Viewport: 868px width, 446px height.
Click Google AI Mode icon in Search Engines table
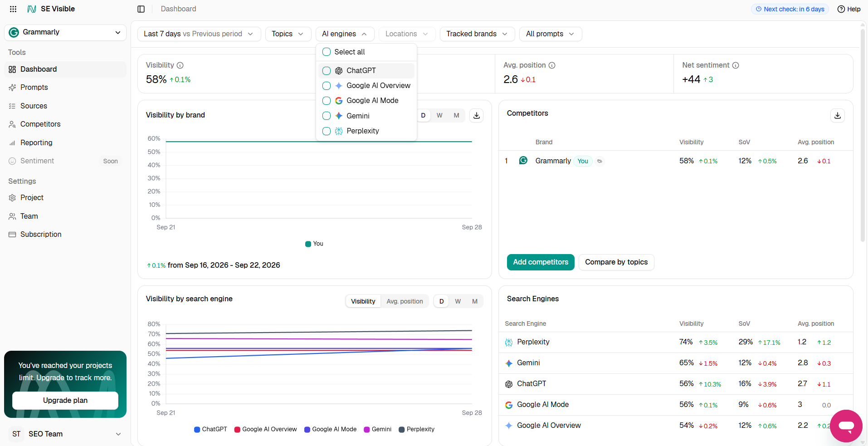(x=509, y=405)
